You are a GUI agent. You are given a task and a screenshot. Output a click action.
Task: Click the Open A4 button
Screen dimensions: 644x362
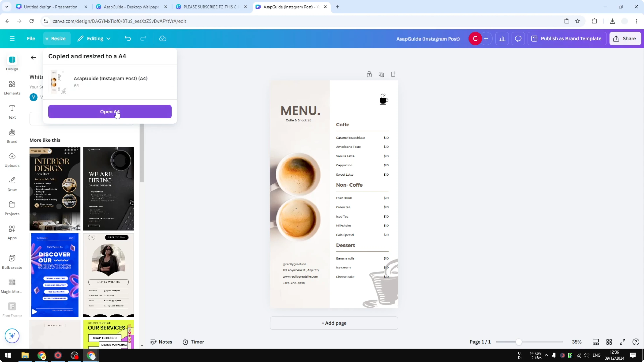110,111
